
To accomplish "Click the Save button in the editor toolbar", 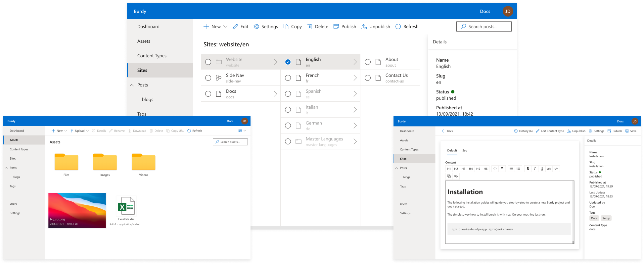I will tap(631, 131).
